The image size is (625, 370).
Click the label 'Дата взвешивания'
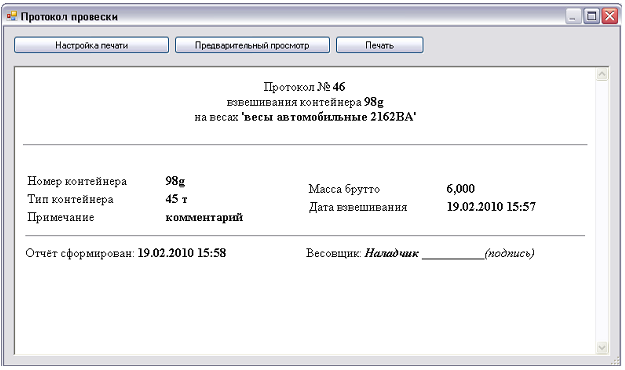click(x=358, y=207)
